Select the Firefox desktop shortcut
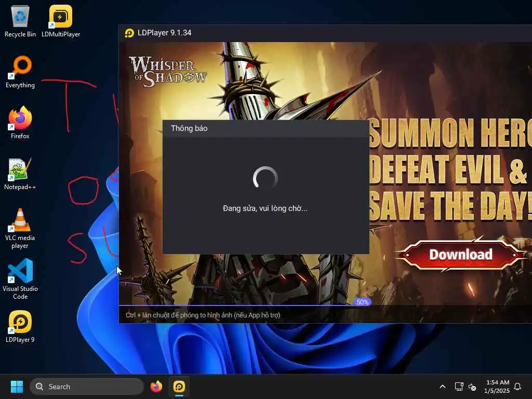The height and width of the screenshot is (399, 532). tap(20, 123)
